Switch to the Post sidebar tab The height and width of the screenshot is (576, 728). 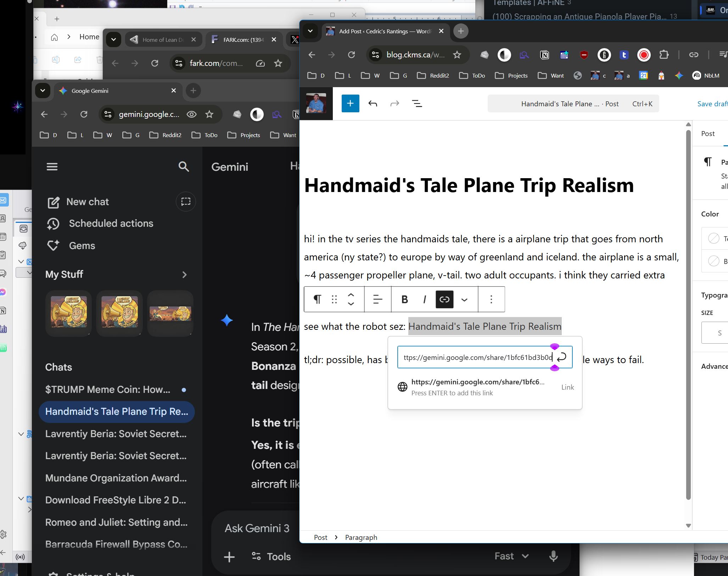[707, 134]
